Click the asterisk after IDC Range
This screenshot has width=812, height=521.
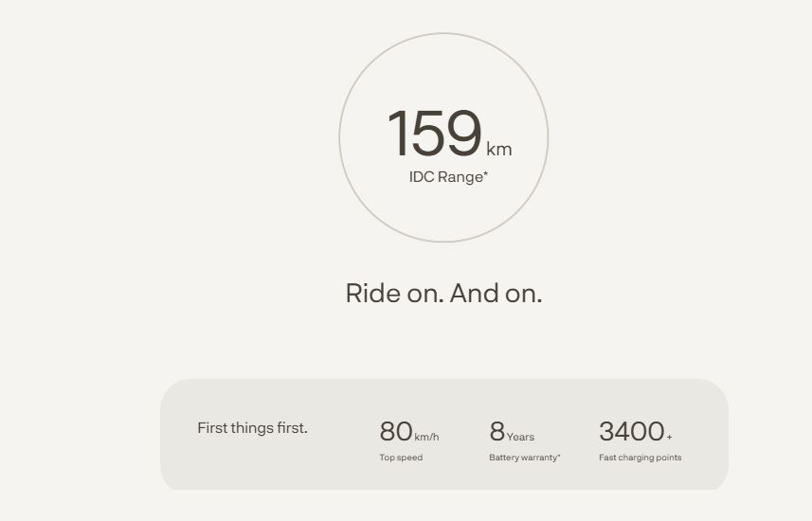(x=486, y=173)
